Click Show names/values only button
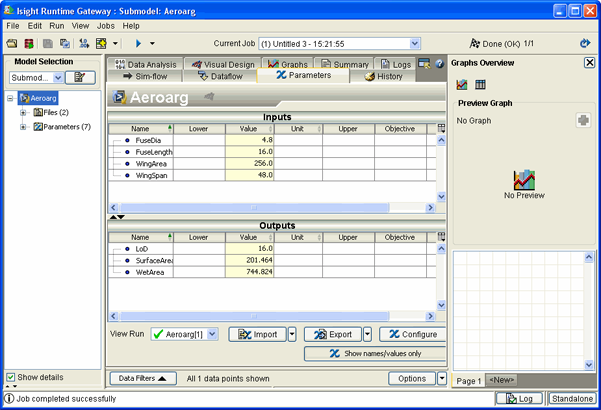The width and height of the screenshot is (601, 410). click(375, 353)
